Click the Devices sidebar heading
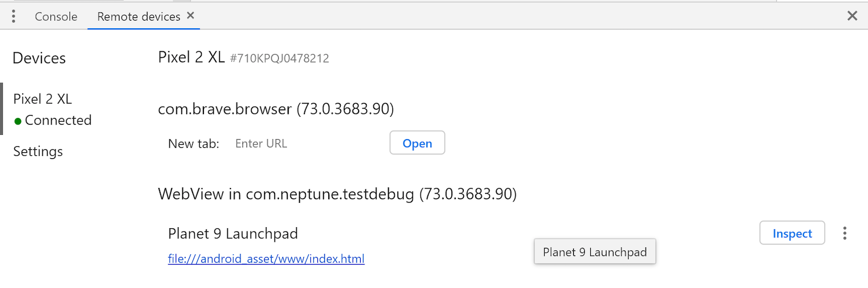868x288 pixels. [x=39, y=58]
